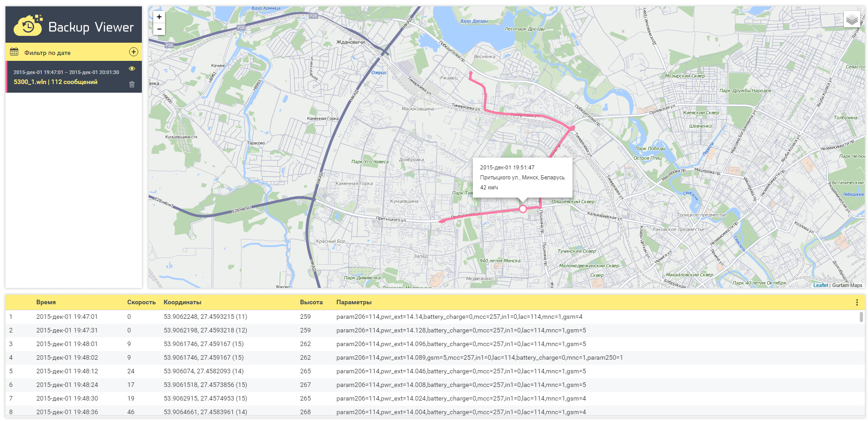Click the Backup Viewer cloud logo
This screenshot has height=421, width=868.
tap(28, 26)
